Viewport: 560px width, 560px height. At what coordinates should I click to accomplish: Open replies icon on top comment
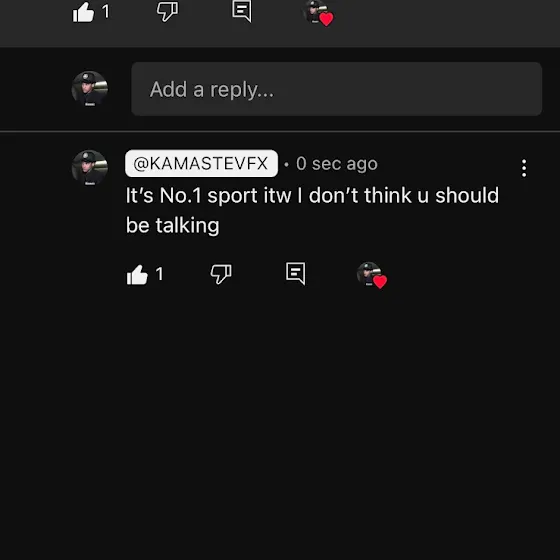(242, 11)
